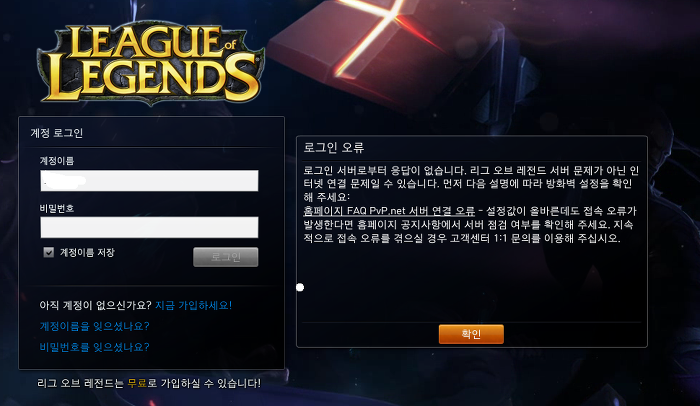
Task: Confirm the error with orange 확인 button
Action: click(471, 334)
